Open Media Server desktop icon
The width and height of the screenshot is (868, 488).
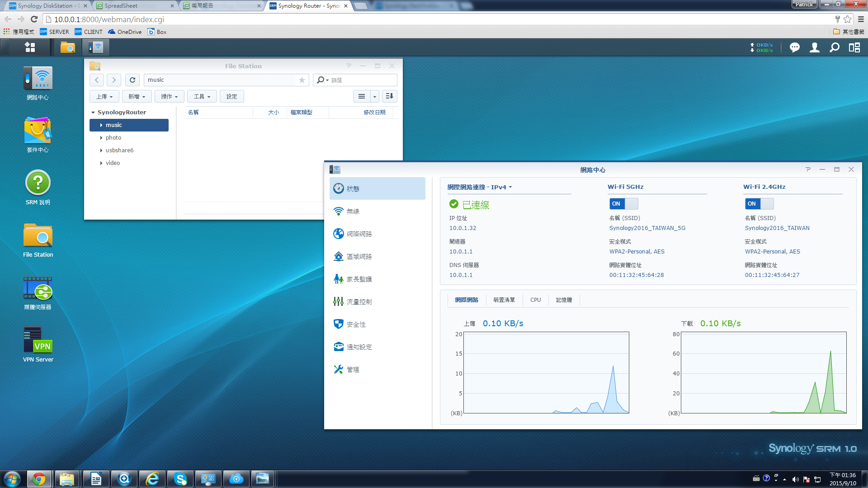pos(38,292)
